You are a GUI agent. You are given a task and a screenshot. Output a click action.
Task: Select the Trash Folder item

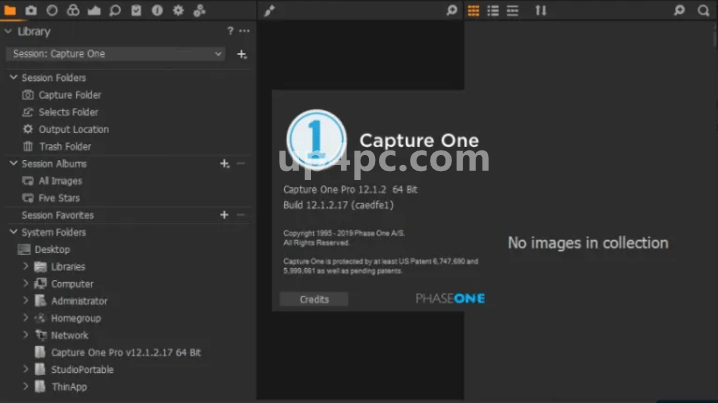[x=65, y=147]
